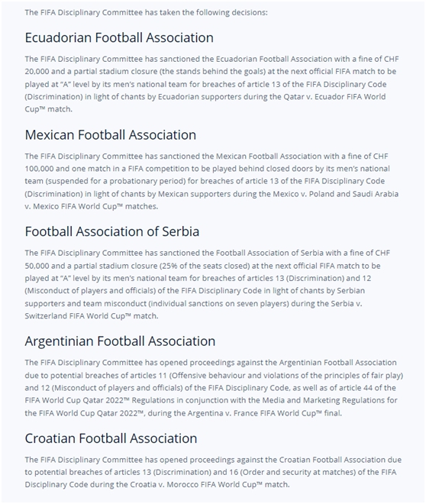
Task: Click the Football Association of Serbia heading
Action: [112, 231]
